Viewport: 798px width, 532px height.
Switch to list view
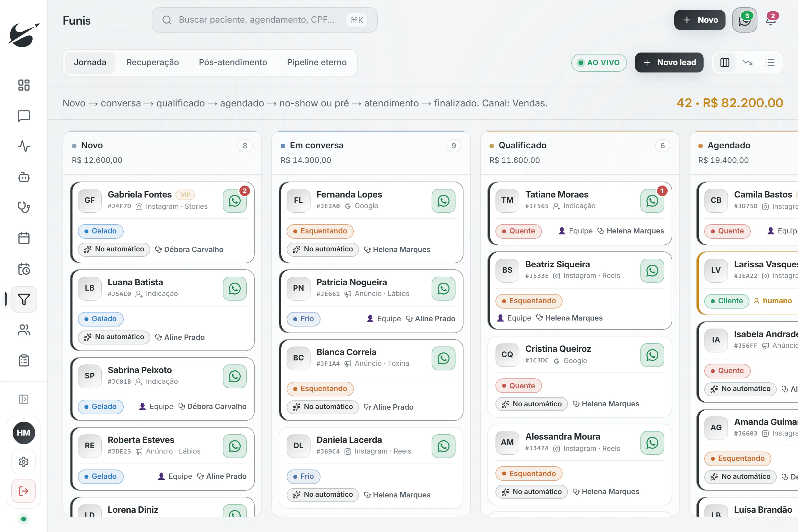click(770, 63)
